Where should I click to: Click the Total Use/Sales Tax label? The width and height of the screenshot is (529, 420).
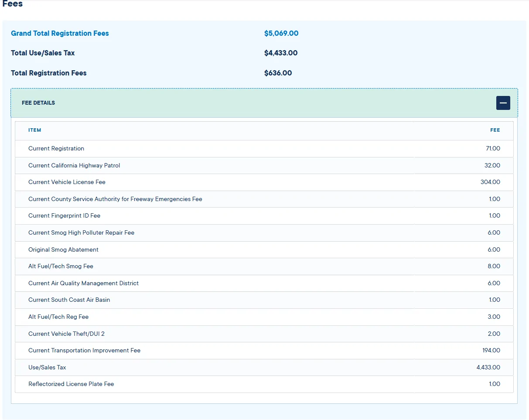click(43, 53)
